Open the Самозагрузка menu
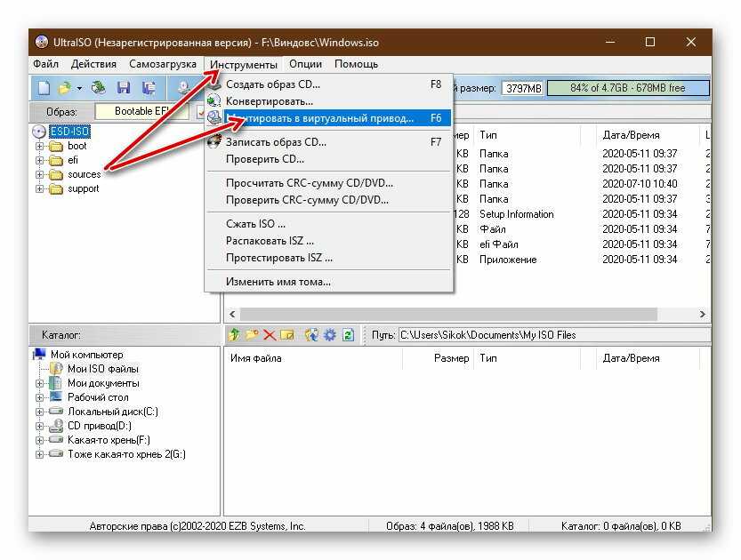 [x=163, y=64]
